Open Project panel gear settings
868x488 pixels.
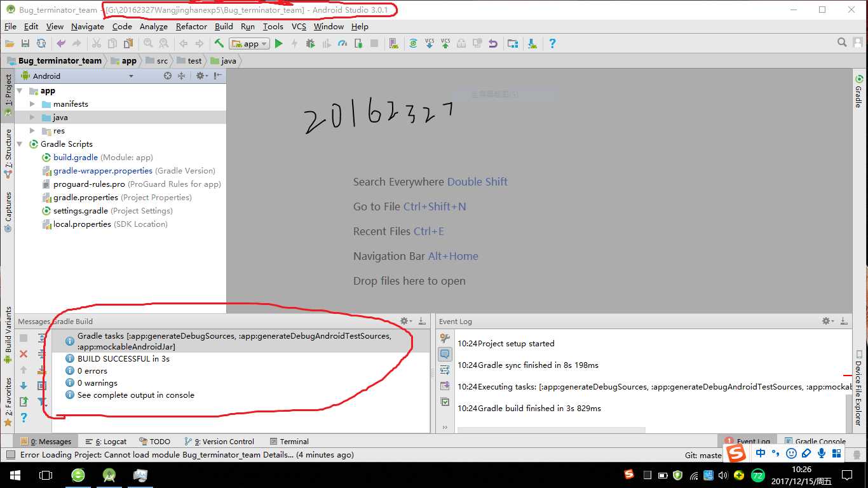point(201,76)
